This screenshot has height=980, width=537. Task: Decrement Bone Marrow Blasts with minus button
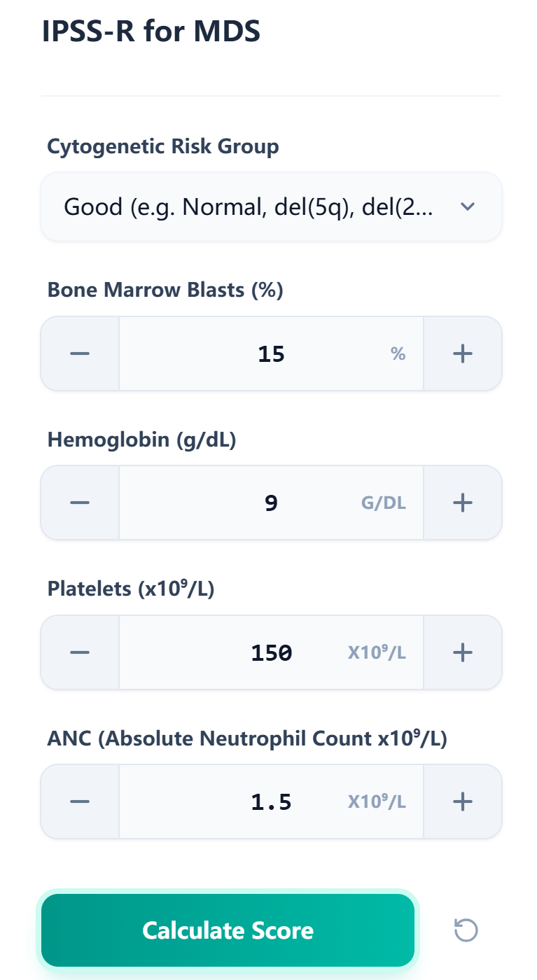pos(79,353)
